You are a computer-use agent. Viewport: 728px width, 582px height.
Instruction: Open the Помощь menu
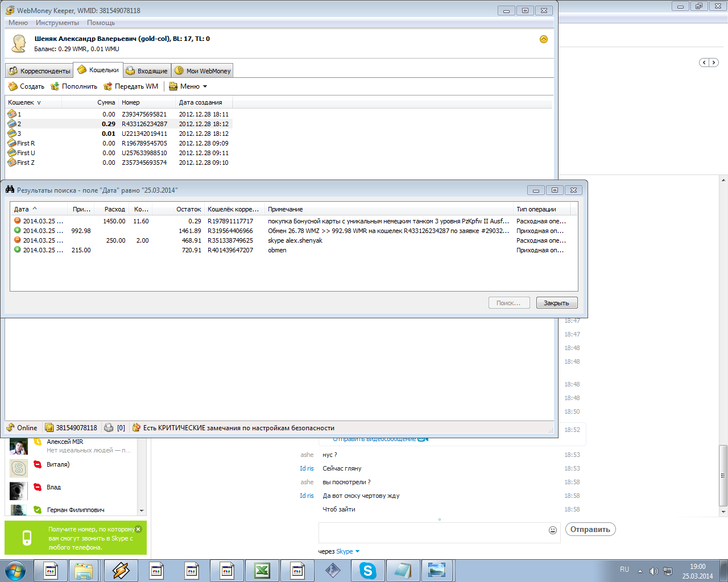(101, 23)
